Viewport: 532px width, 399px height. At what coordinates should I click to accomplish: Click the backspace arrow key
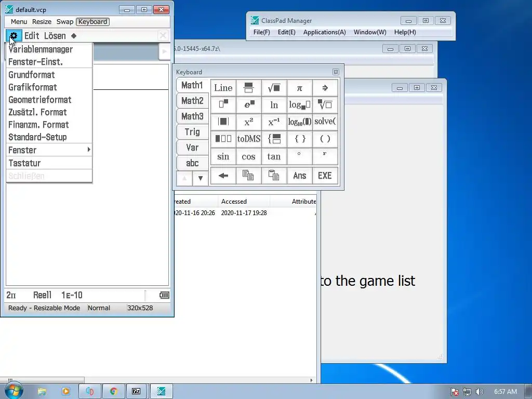(223, 176)
